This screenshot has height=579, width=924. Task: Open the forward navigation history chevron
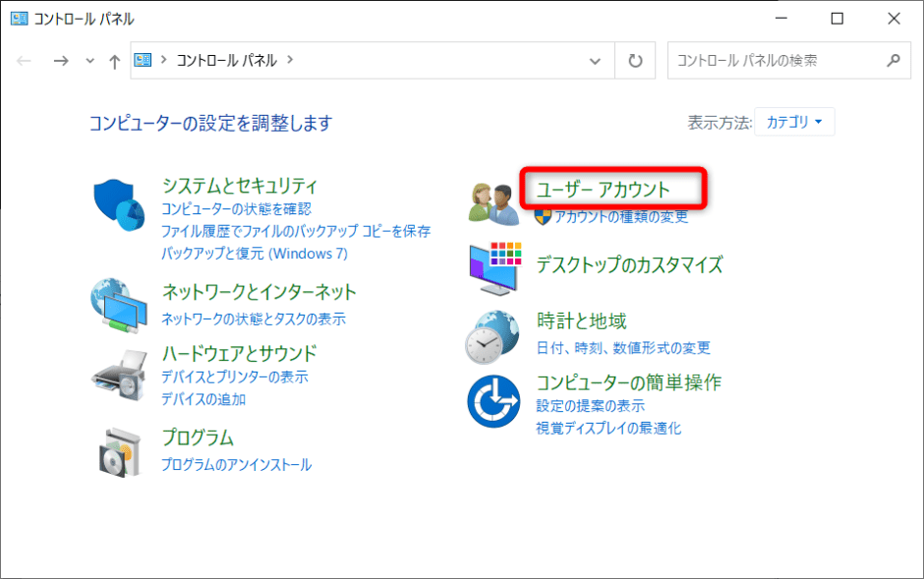[88, 60]
